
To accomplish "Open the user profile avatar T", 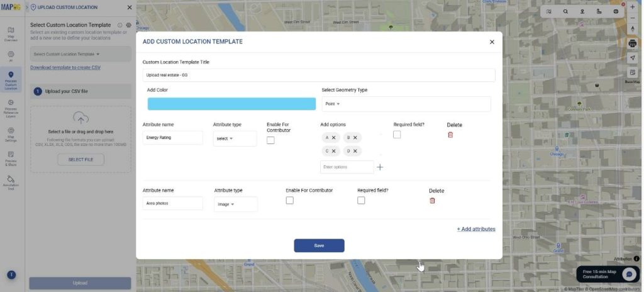I will click(11, 275).
